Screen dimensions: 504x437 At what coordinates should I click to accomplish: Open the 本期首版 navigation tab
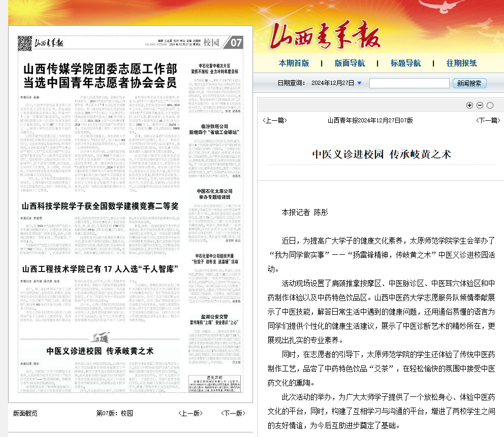coord(294,63)
